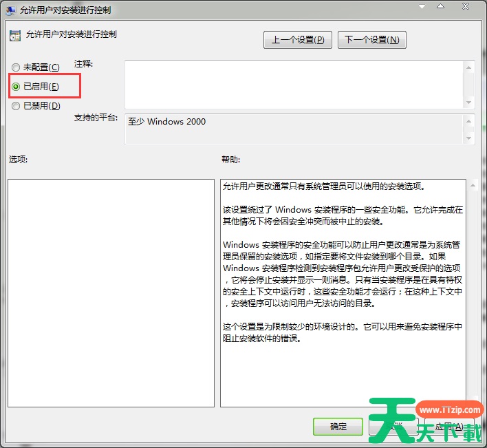Close the dialog with X button
Image resolution: width=487 pixels, height=448 pixels.
tap(465, 6)
